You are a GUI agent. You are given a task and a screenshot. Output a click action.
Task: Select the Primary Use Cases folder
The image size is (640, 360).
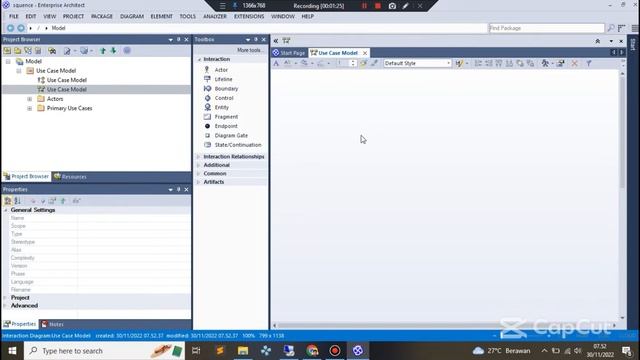point(69,108)
